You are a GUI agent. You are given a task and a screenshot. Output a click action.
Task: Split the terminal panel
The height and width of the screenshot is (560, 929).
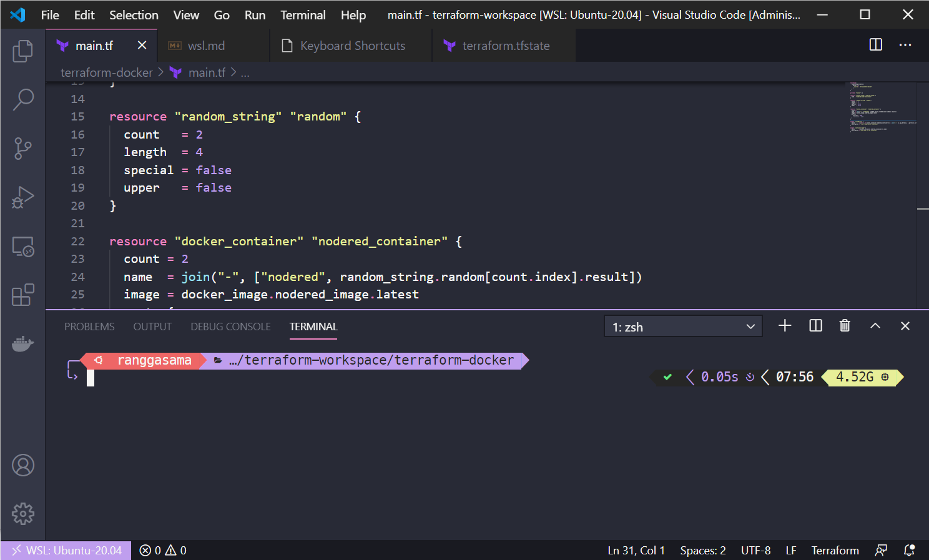click(815, 325)
